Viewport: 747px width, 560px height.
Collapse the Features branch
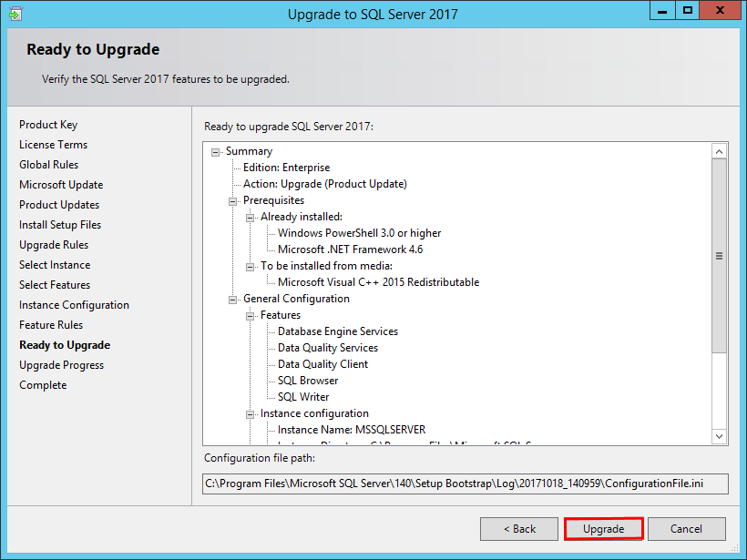249,315
